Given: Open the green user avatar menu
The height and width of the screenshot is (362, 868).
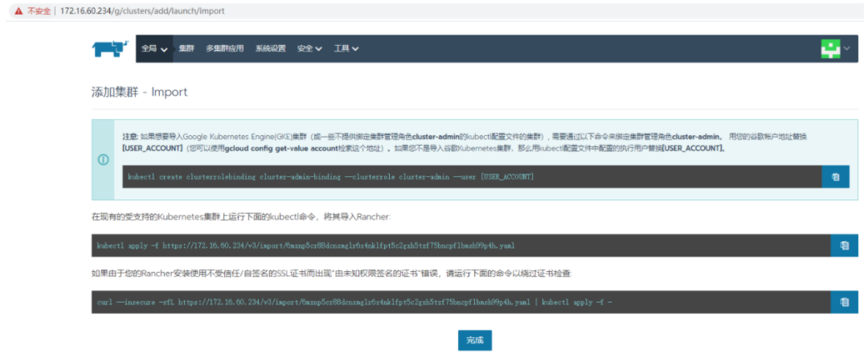Looking at the screenshot, I should [x=830, y=49].
